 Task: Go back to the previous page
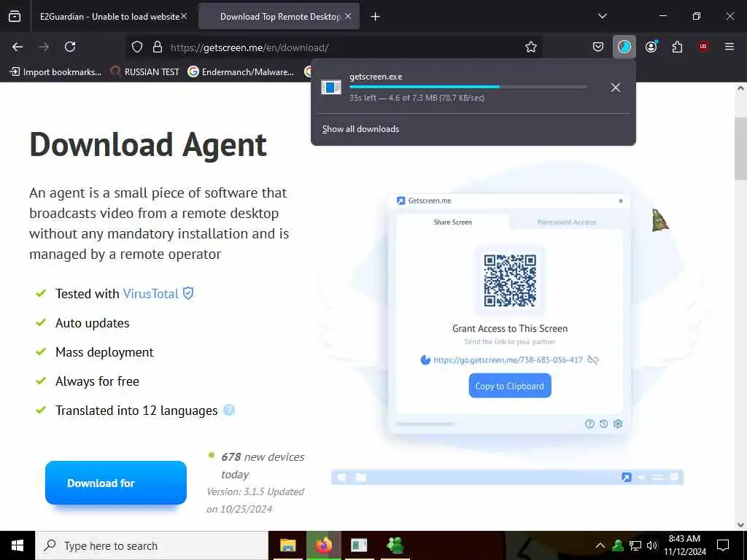(18, 47)
